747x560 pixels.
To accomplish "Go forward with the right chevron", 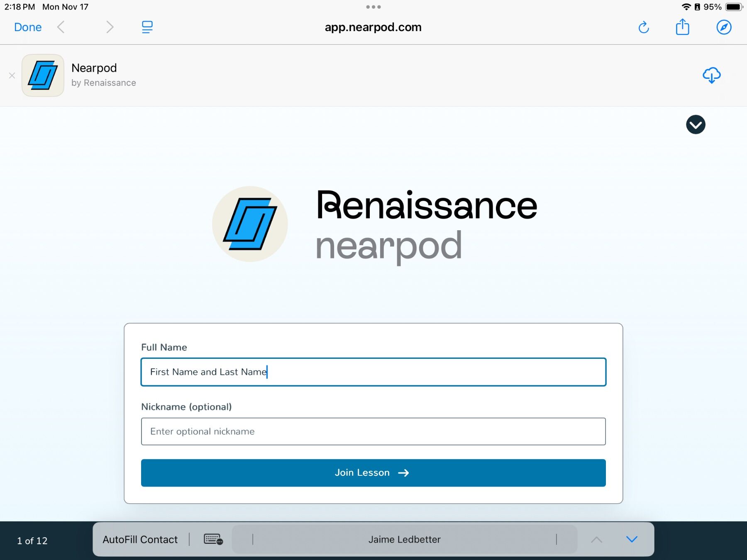I will point(110,27).
